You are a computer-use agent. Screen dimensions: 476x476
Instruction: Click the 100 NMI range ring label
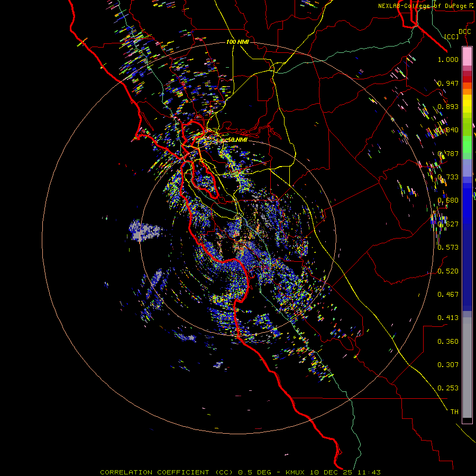237,42
